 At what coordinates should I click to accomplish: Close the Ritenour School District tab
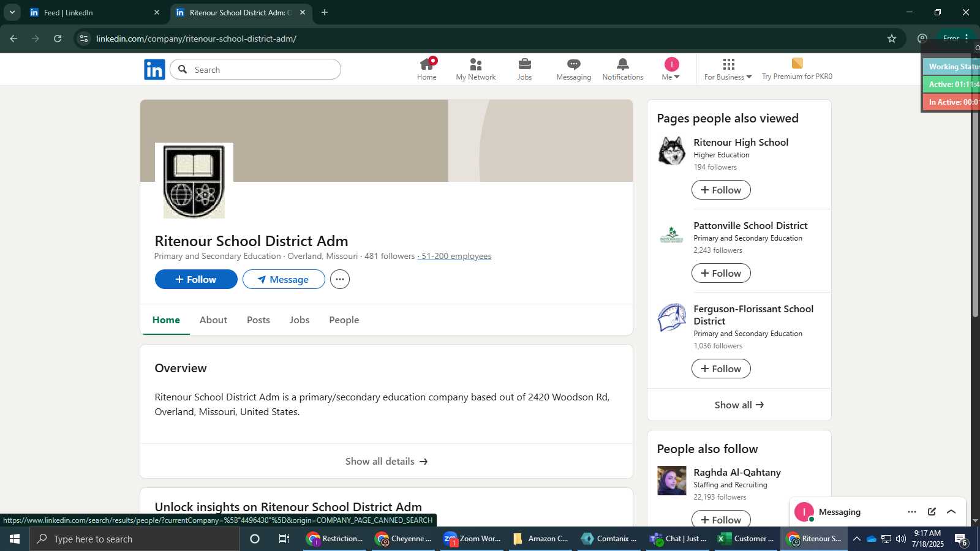click(x=302, y=12)
